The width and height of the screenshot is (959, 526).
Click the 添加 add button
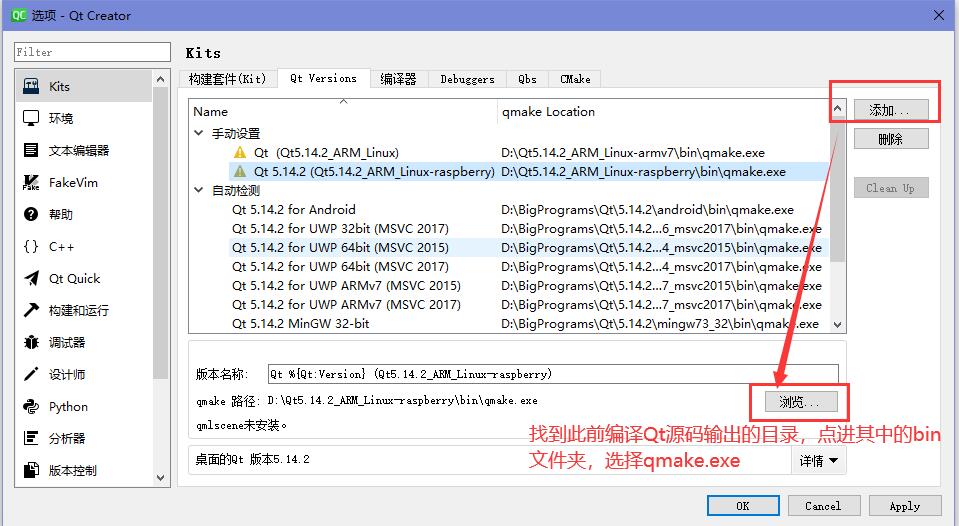(891, 110)
